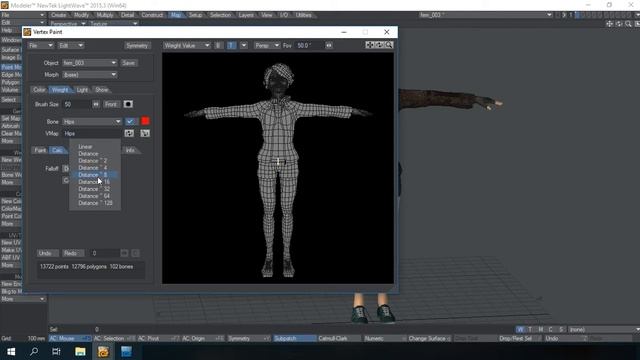
Task: Toggle Symmetry in Vertex Paint
Action: (x=137, y=45)
